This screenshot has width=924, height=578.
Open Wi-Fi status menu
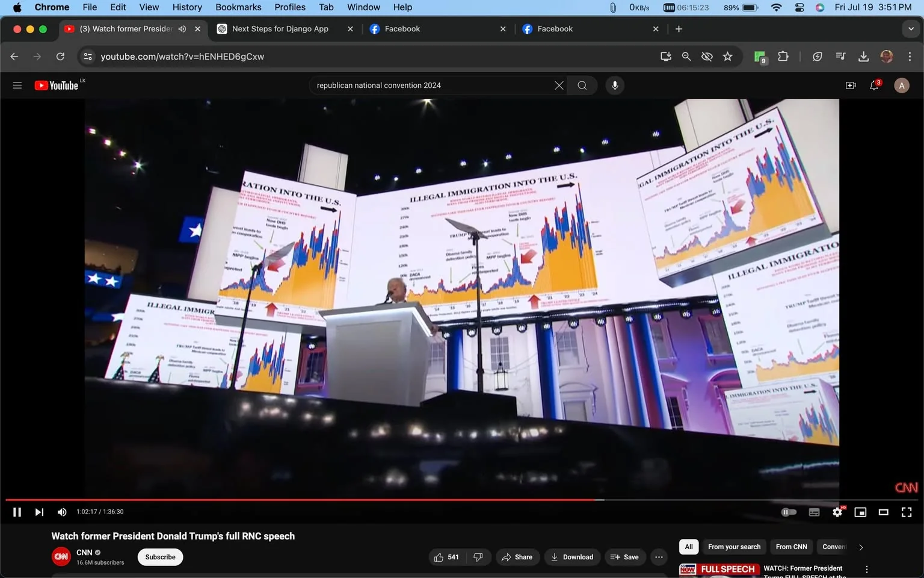(x=776, y=7)
